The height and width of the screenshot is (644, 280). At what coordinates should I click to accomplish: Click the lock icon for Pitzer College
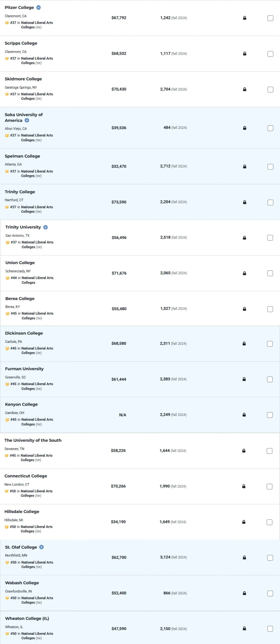click(x=245, y=18)
